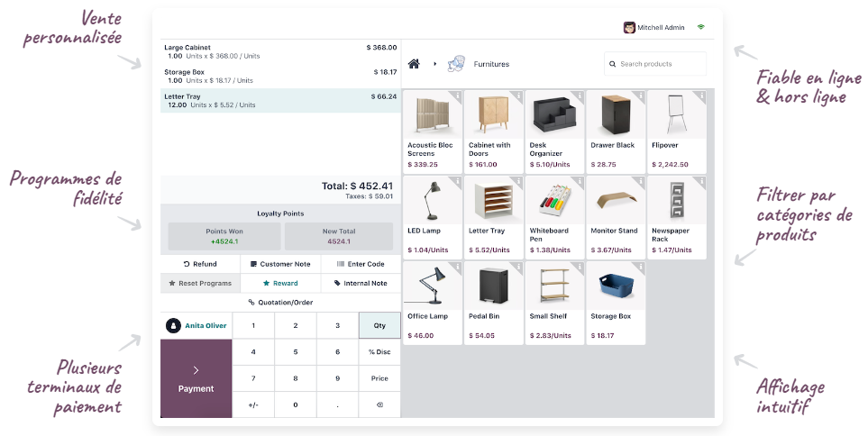Screen dimensions: 868x436
Task: Select the Letter Tray order line
Action: (x=279, y=100)
